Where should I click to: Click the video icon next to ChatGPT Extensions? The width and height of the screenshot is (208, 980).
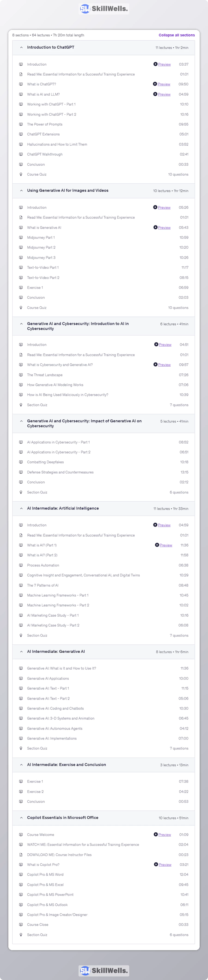(21, 134)
